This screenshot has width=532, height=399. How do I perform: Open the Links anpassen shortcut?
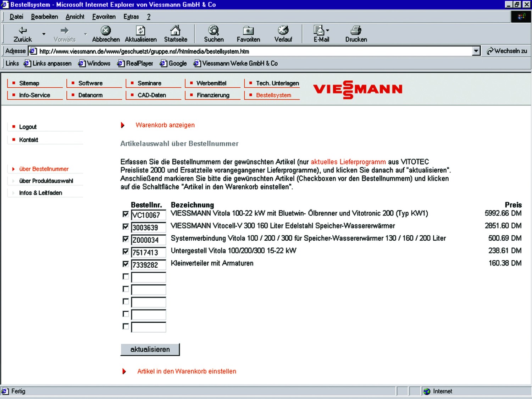[48, 64]
